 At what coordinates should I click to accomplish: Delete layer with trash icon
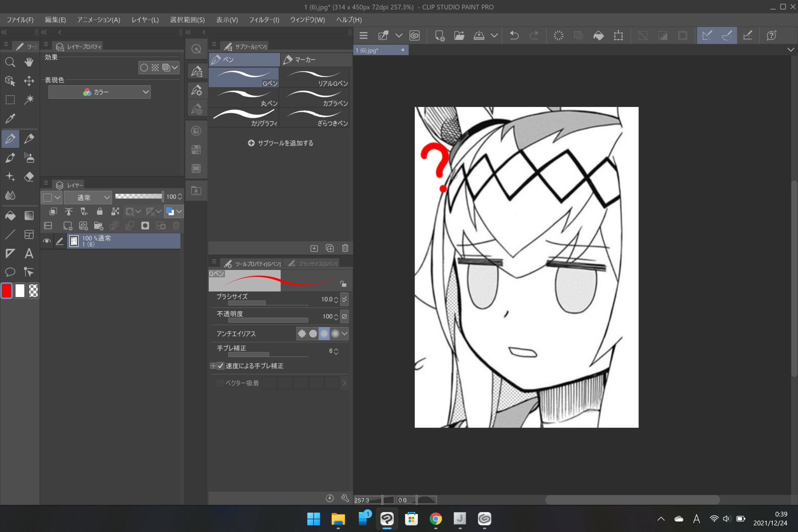point(176,226)
